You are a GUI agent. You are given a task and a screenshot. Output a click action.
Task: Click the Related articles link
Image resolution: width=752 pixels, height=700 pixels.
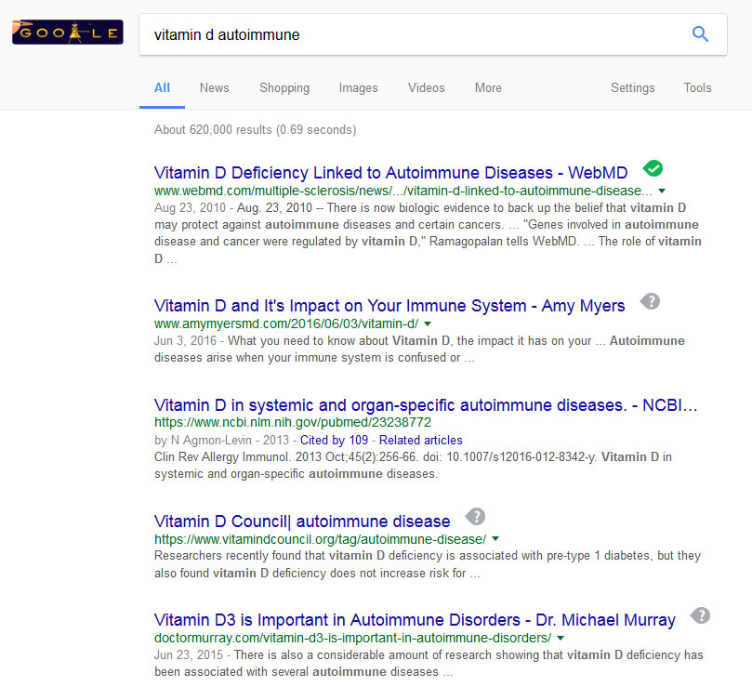point(420,440)
